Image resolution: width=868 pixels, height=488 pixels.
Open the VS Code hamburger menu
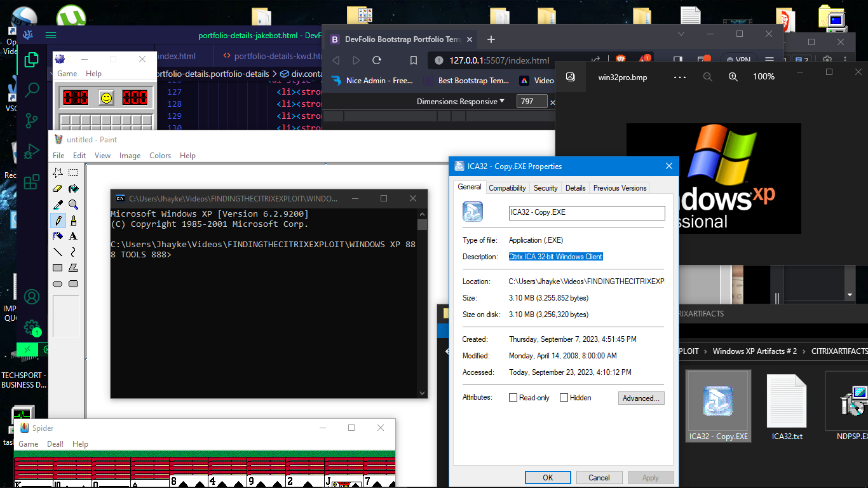point(51,36)
